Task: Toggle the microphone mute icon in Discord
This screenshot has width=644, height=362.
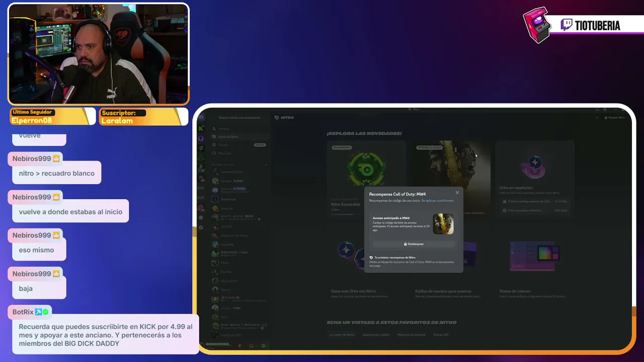Action: pyautogui.click(x=239, y=345)
